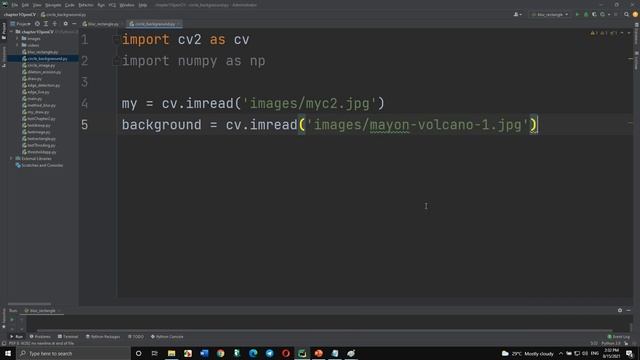Open Microsoft Edge from the taskbar
The width and height of the screenshot is (640, 360).
[x=253, y=353]
